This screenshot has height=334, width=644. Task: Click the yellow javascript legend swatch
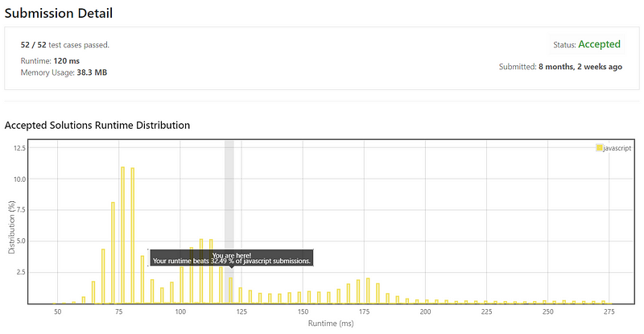click(599, 148)
